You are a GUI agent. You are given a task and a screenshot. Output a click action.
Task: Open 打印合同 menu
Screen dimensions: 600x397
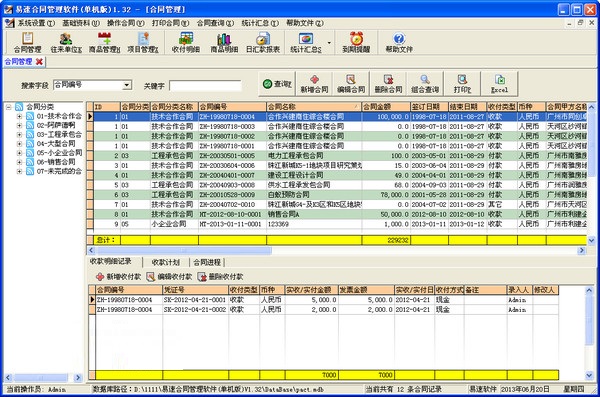170,23
